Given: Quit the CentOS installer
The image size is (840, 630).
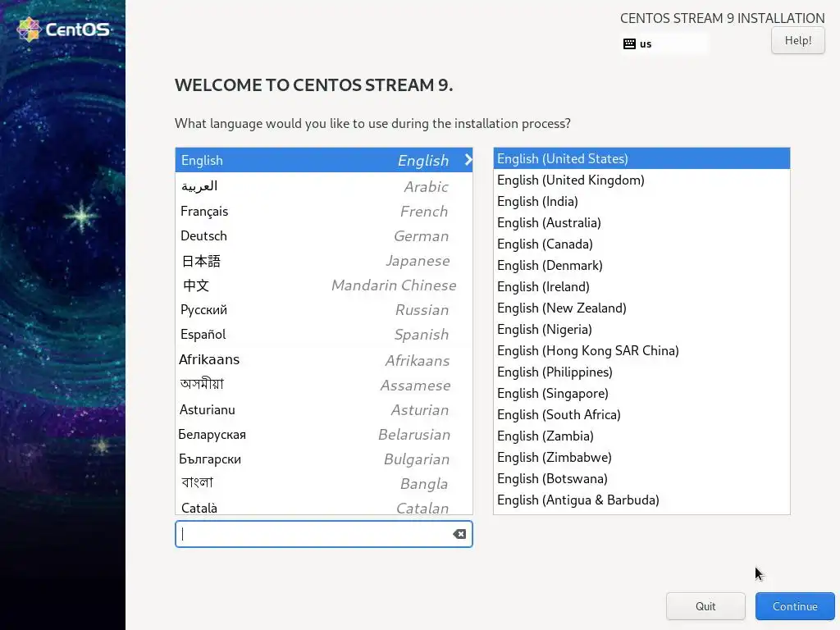Looking at the screenshot, I should (705, 606).
